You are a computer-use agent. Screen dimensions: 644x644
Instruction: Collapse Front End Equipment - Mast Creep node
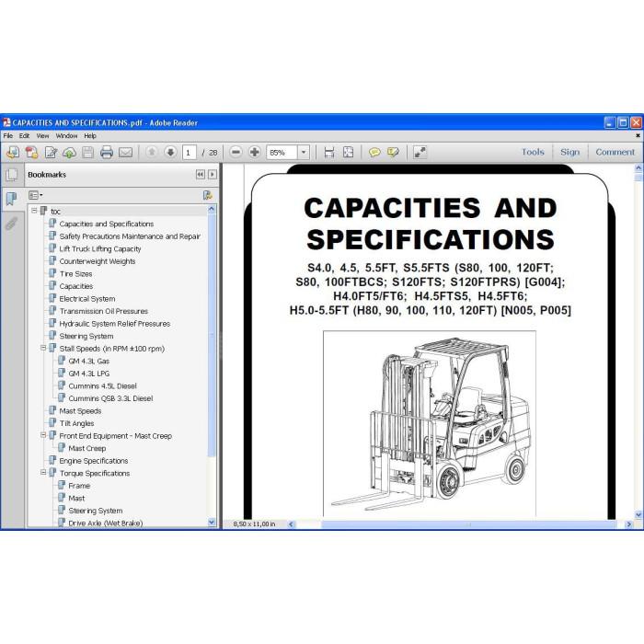43,435
